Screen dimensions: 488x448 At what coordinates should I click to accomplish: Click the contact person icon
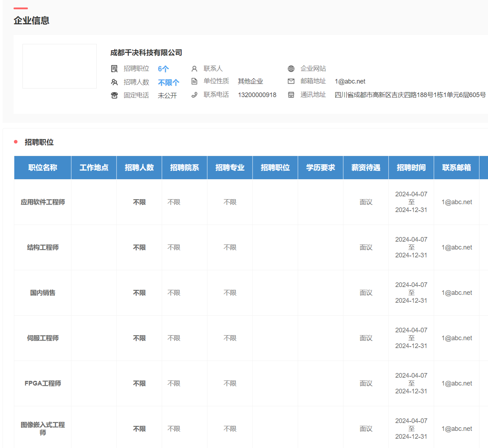coord(194,69)
